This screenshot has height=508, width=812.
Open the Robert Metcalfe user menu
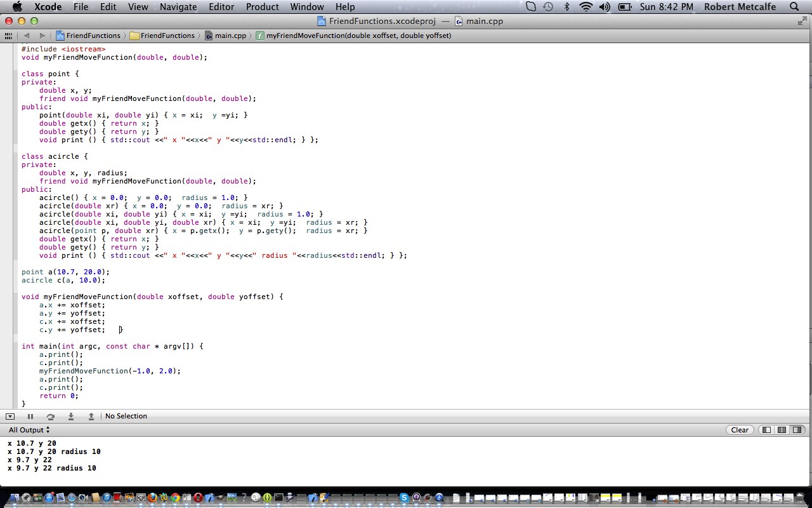(x=740, y=7)
